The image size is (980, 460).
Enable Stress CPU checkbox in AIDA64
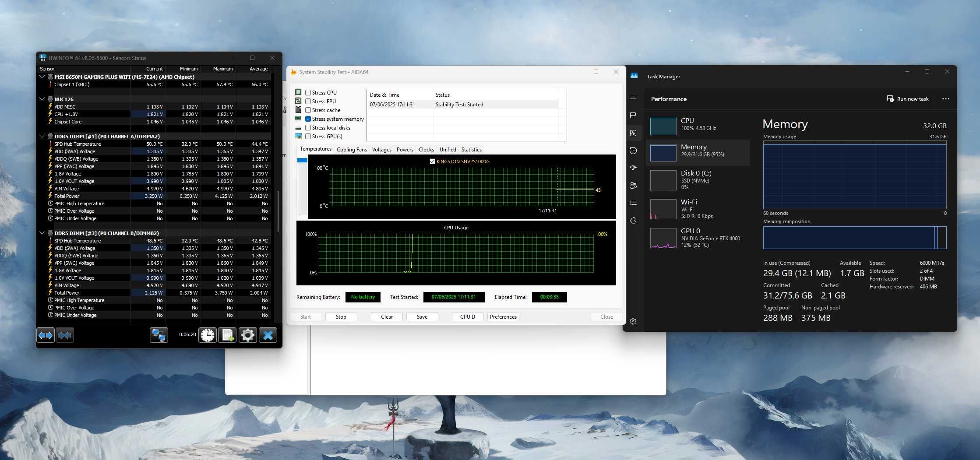[x=308, y=93]
